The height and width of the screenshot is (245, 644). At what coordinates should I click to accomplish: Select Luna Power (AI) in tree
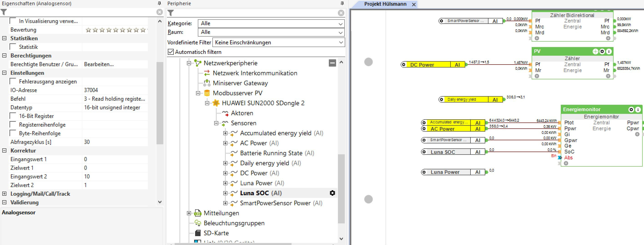tap(262, 183)
